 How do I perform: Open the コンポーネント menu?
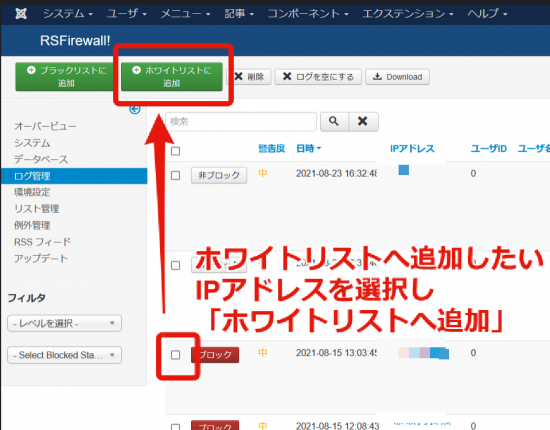point(308,14)
